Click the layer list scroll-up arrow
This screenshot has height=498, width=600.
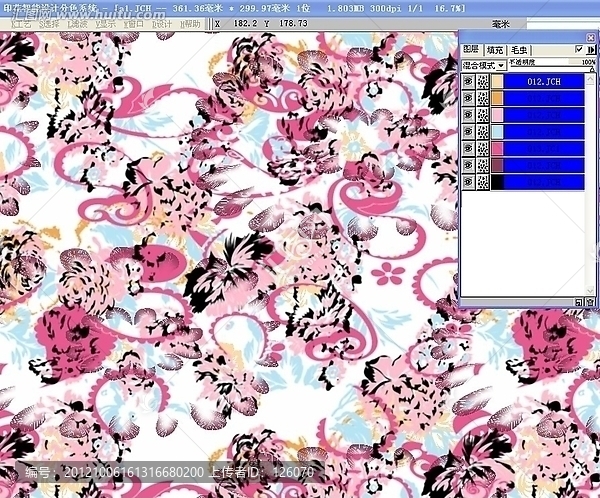click(590, 79)
